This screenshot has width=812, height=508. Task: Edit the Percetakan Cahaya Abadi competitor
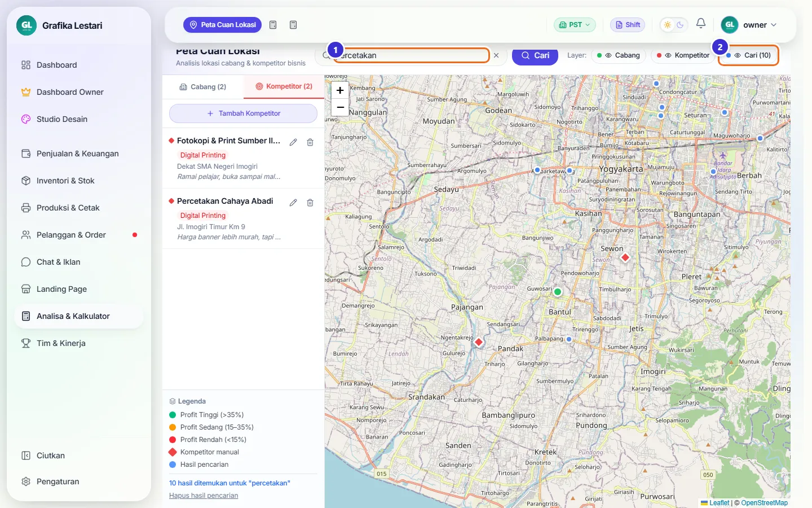pyautogui.click(x=293, y=203)
